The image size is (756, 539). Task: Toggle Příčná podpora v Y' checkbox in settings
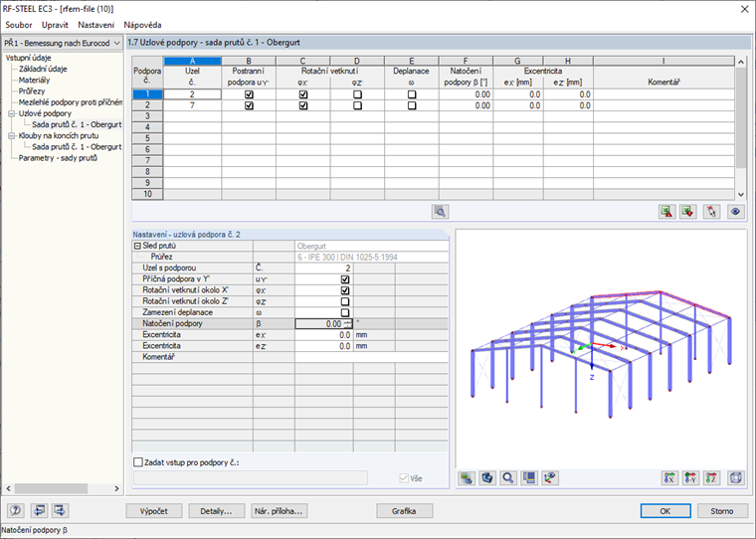click(x=345, y=279)
